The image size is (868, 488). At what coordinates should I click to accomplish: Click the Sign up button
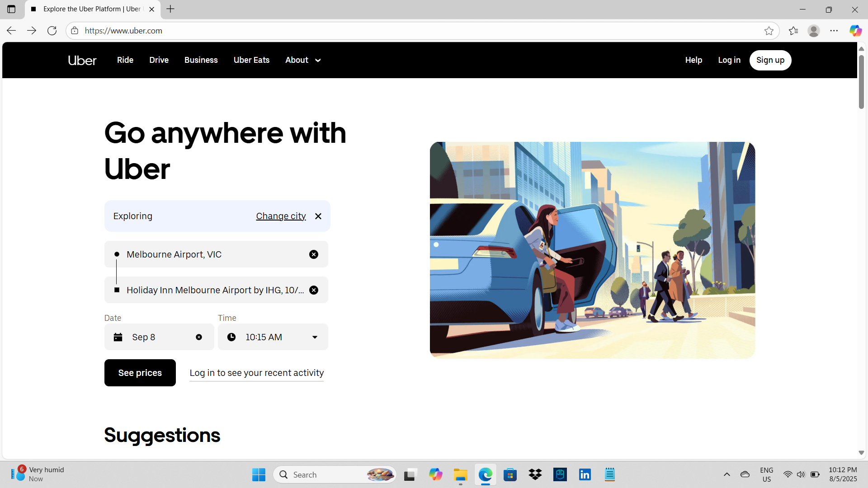pos(770,60)
